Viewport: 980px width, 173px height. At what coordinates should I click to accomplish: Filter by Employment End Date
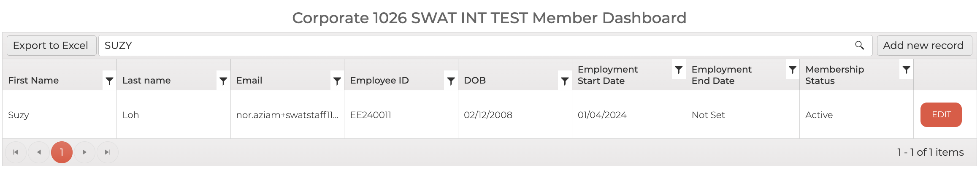[792, 70]
